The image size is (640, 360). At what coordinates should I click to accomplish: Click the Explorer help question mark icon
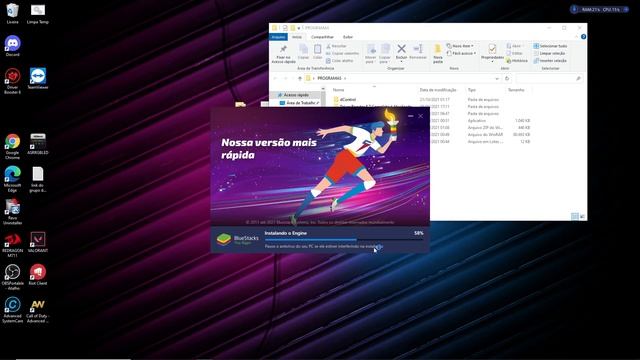pos(583,37)
